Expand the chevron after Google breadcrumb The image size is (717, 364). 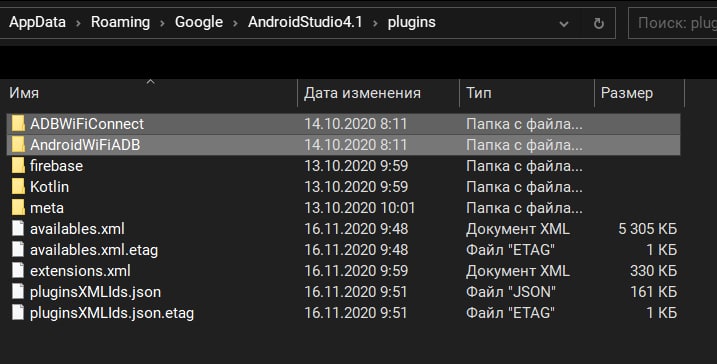coord(235,23)
